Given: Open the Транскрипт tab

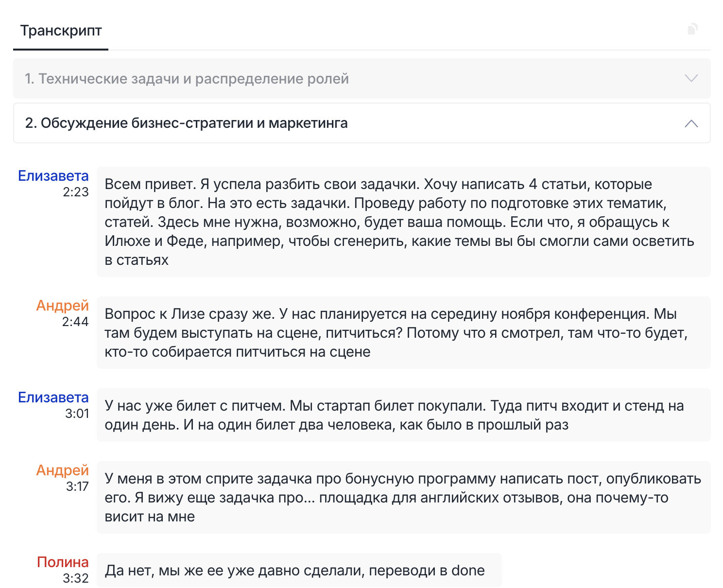Looking at the screenshot, I should (x=61, y=31).
